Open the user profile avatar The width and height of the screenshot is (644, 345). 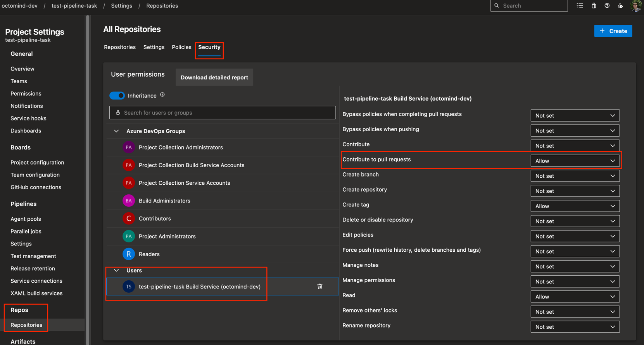pyautogui.click(x=636, y=6)
